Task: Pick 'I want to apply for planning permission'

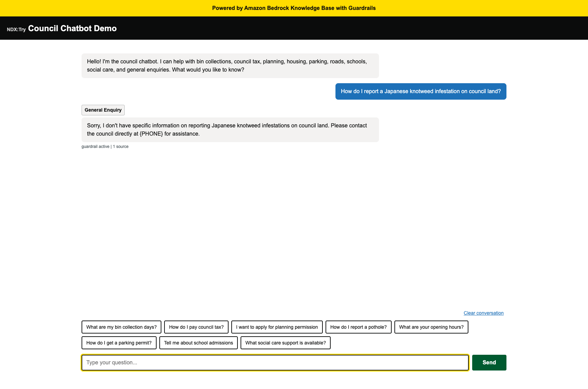Action: 277,327
